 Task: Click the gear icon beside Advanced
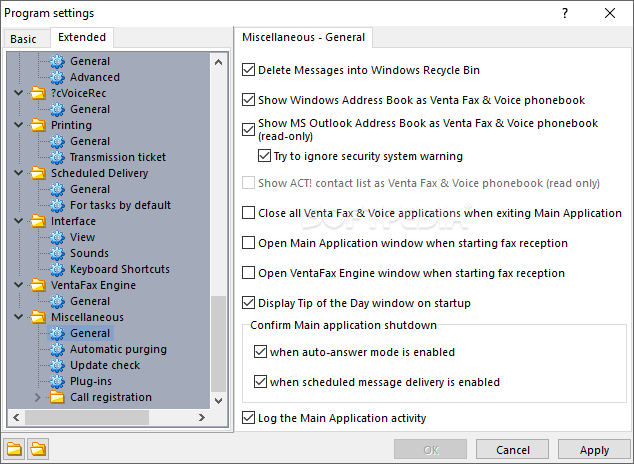click(57, 77)
